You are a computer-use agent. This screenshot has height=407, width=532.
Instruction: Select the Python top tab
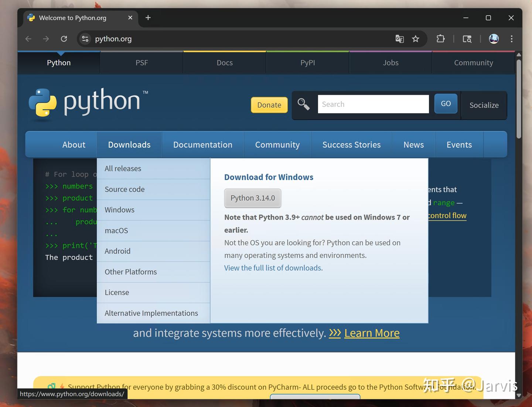coord(59,63)
